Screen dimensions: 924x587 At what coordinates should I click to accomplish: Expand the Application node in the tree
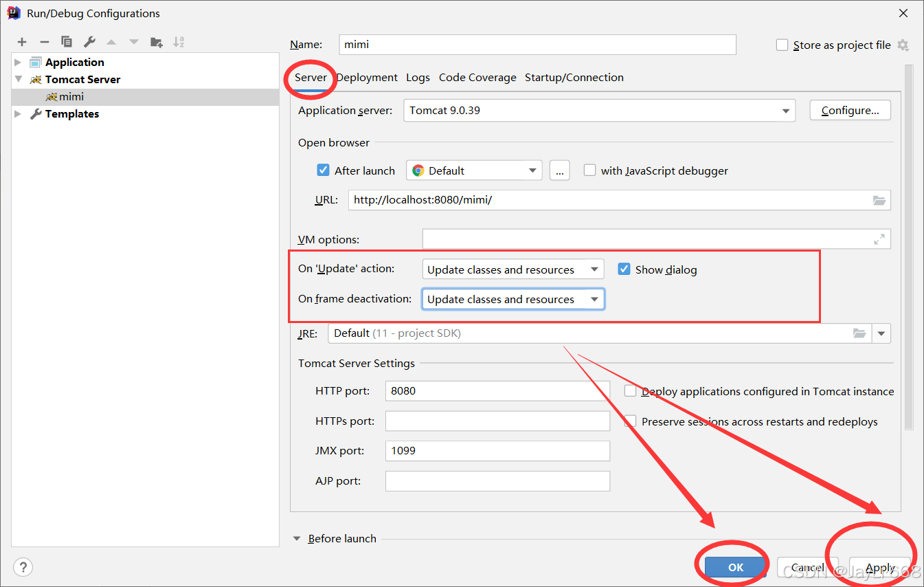[x=18, y=63]
